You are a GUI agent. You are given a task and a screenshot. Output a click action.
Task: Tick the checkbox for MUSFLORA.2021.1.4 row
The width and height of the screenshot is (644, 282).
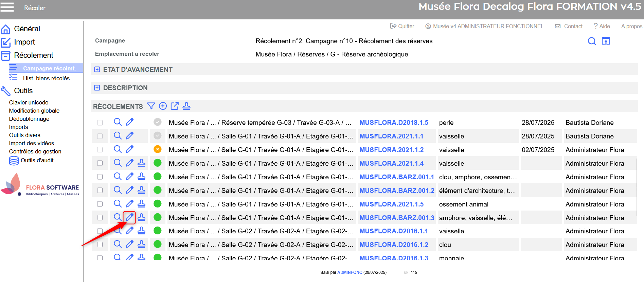[100, 163]
